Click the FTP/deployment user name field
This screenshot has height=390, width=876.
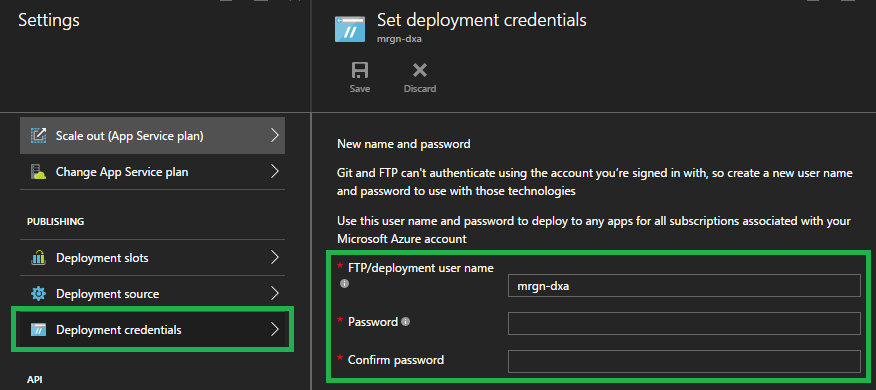[x=684, y=286]
